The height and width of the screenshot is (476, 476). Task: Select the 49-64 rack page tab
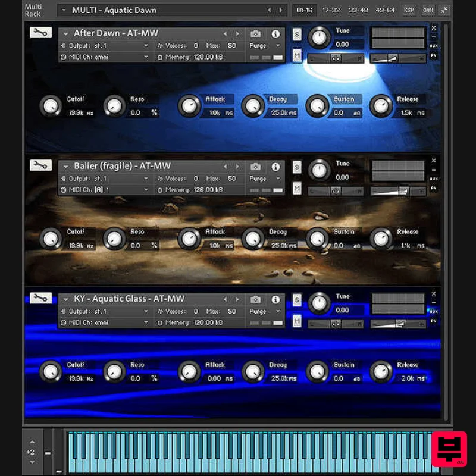click(x=385, y=10)
